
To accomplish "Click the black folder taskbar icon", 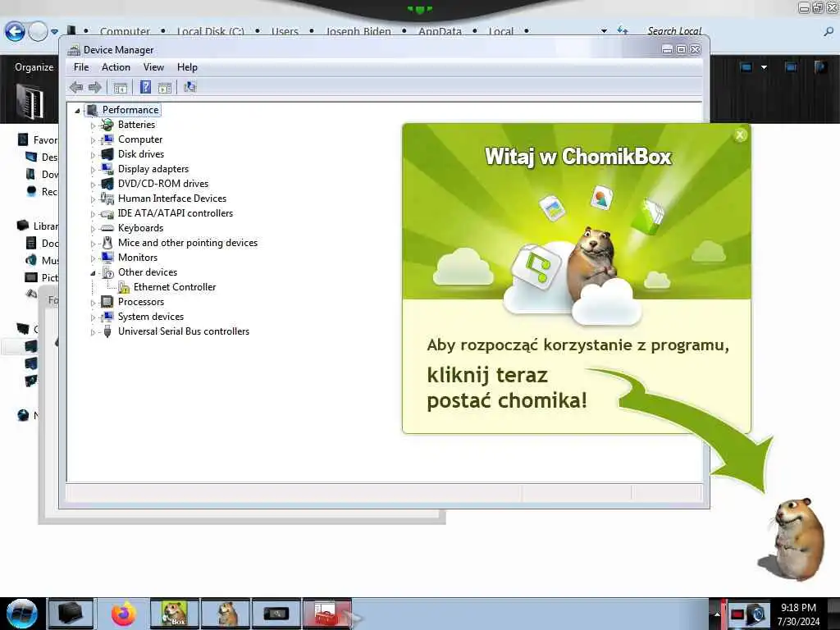I will tap(71, 614).
